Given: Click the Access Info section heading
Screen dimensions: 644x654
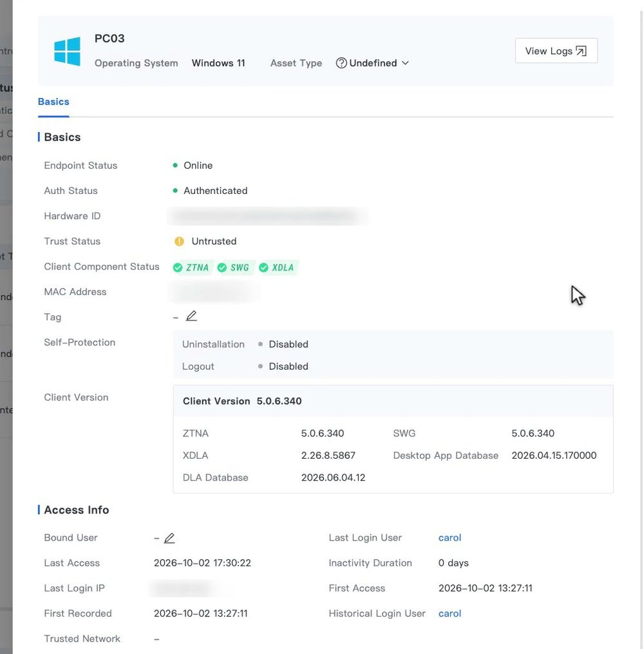Looking at the screenshot, I should pos(76,510).
